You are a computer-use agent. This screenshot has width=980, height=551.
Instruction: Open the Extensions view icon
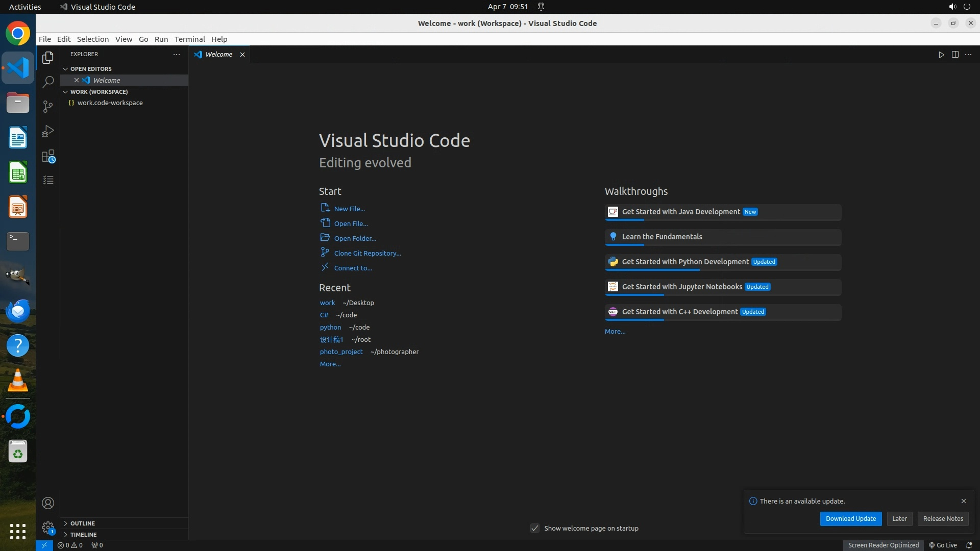[x=48, y=156]
